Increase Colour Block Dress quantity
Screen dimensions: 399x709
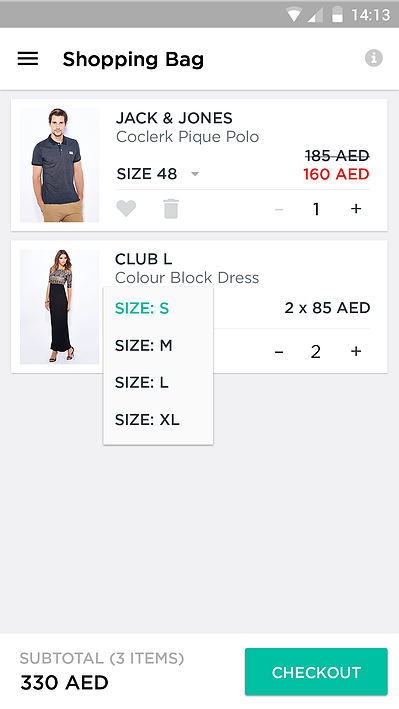coord(356,351)
